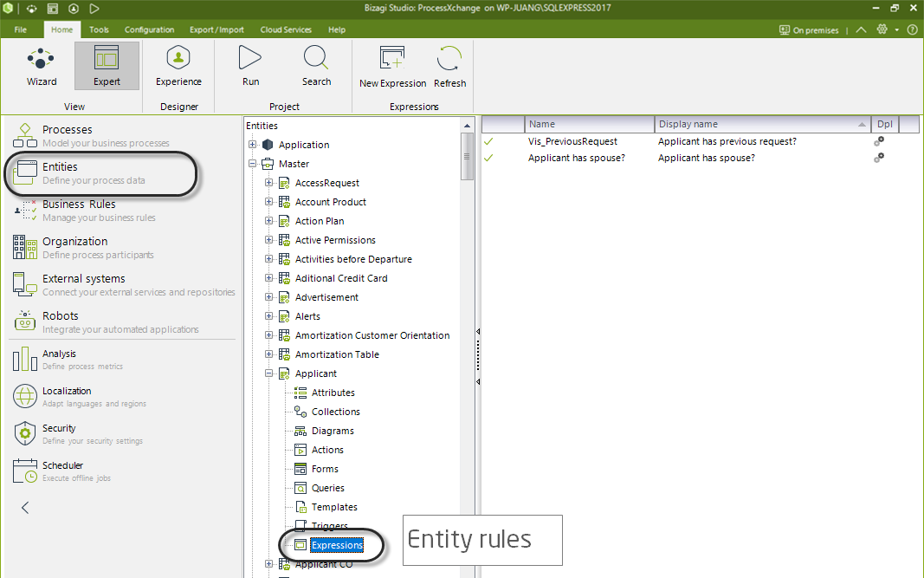This screenshot has height=578, width=924.
Task: Refresh the expressions list
Action: [449, 67]
